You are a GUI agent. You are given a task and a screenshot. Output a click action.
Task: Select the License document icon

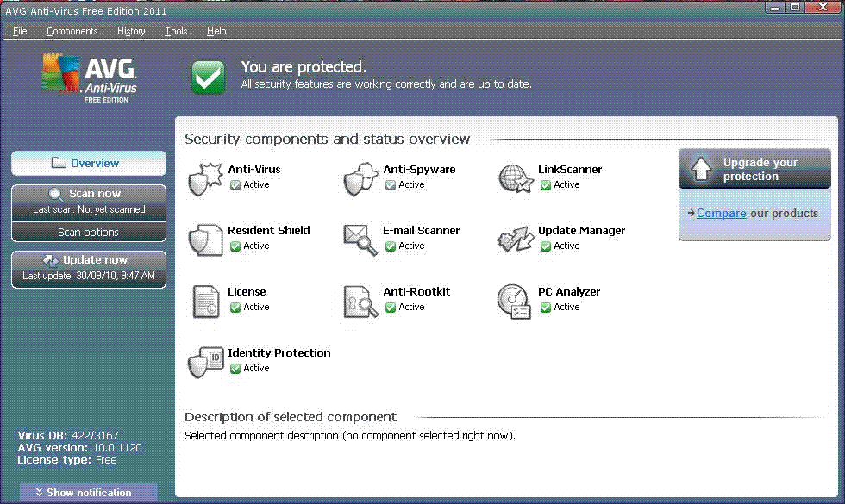tap(204, 300)
